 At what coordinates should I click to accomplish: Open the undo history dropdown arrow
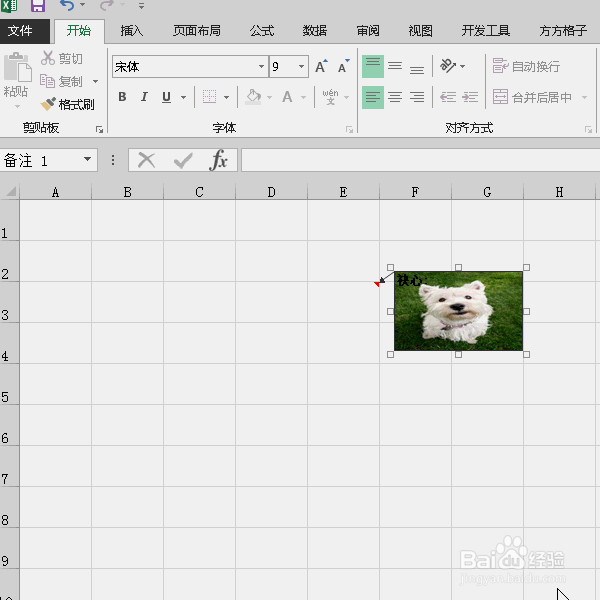82,5
